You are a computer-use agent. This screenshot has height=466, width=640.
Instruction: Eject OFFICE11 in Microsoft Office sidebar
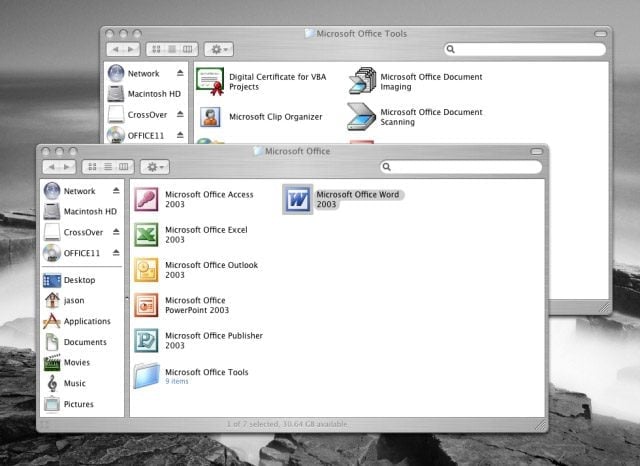[x=116, y=253]
